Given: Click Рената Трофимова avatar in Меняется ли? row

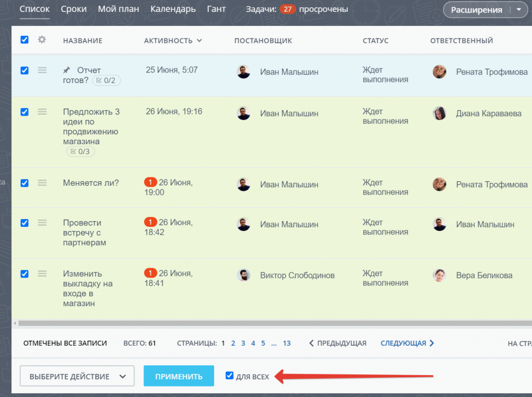Looking at the screenshot, I should 440,184.
